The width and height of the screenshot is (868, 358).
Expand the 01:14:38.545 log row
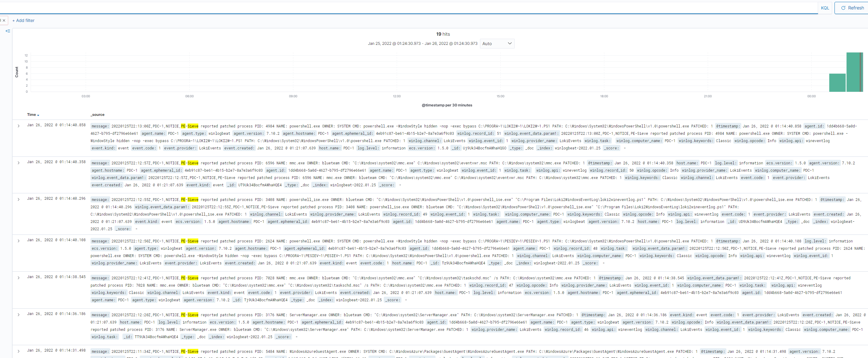(19, 278)
